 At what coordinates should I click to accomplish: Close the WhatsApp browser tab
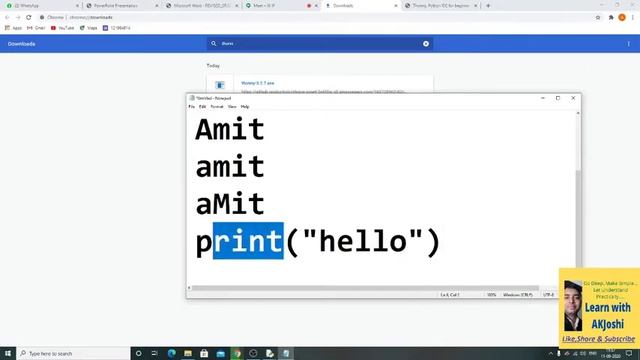pyautogui.click(x=77, y=6)
